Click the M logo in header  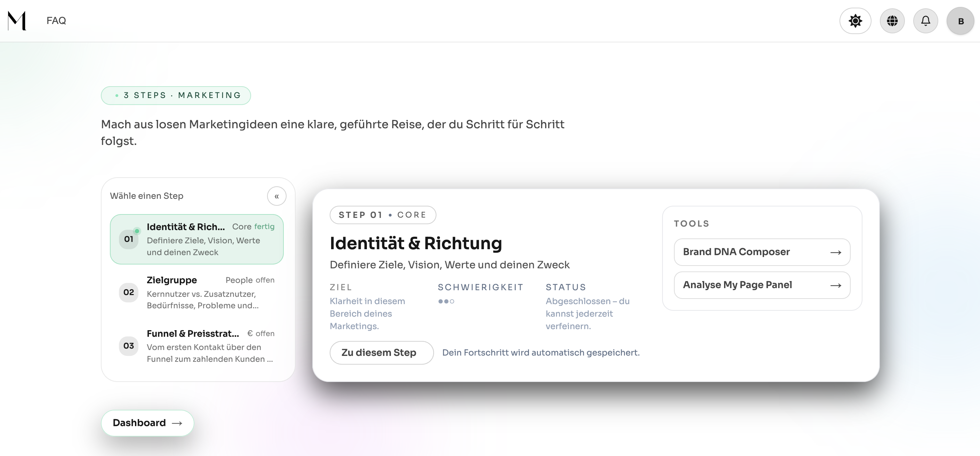click(17, 21)
